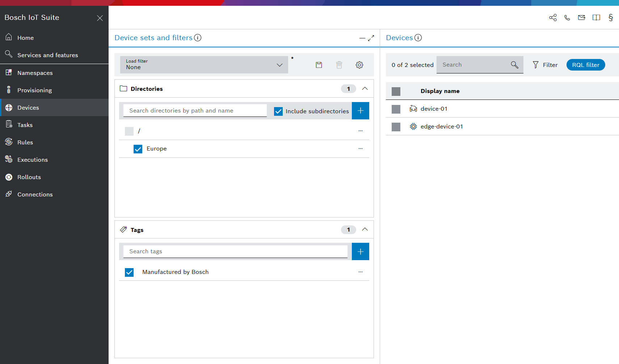Image resolution: width=619 pixels, height=364 pixels.
Task: Open the Provisioning page
Action: point(54,90)
